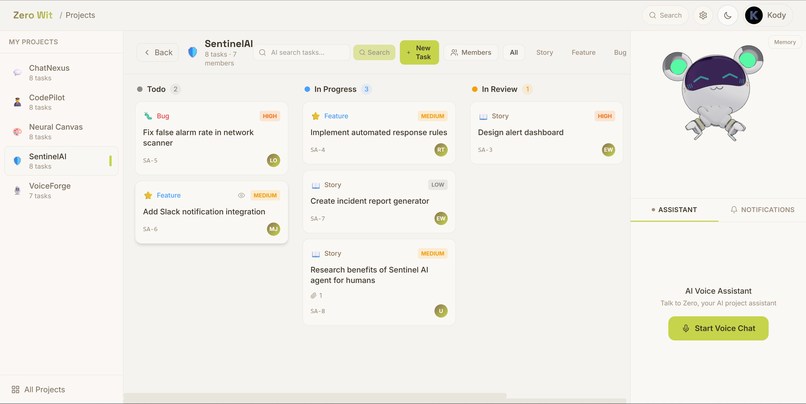Open the Memory button
Image resolution: width=806 pixels, height=404 pixels.
click(784, 42)
